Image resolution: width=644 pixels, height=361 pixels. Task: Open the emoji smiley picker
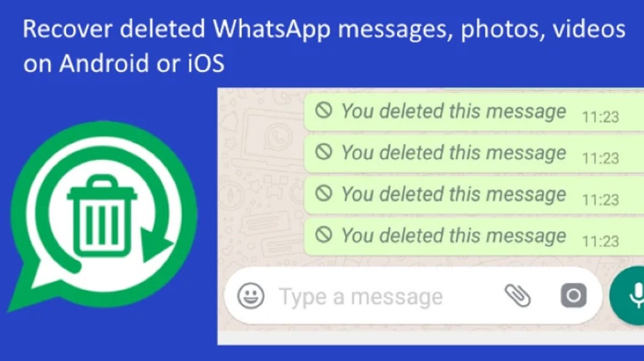coord(251,296)
